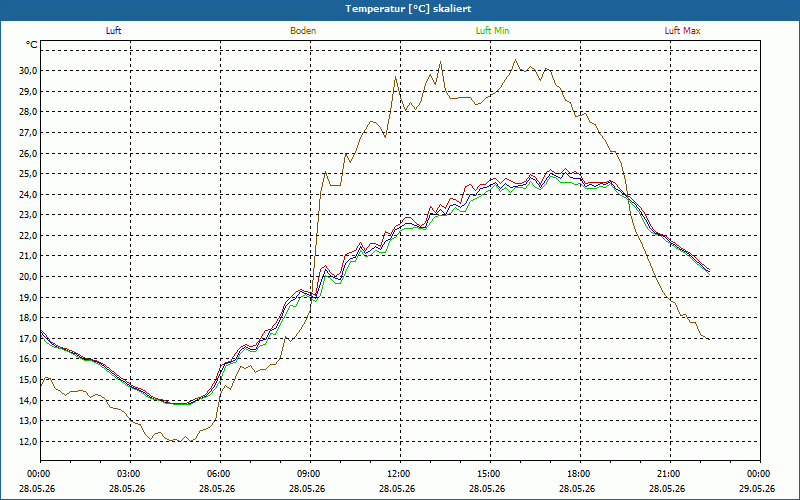Click the 16,0 y-axis value
Screen dimensions: 800x500
29,359
